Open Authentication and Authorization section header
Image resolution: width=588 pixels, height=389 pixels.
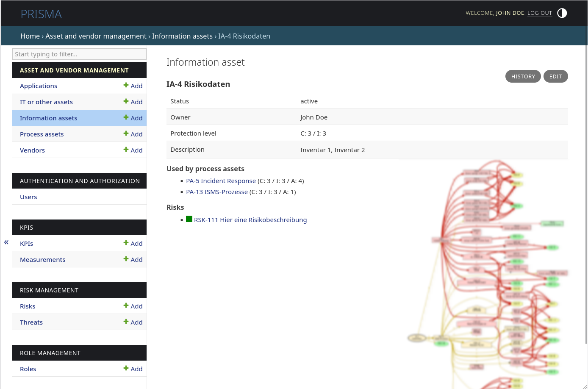pos(80,181)
